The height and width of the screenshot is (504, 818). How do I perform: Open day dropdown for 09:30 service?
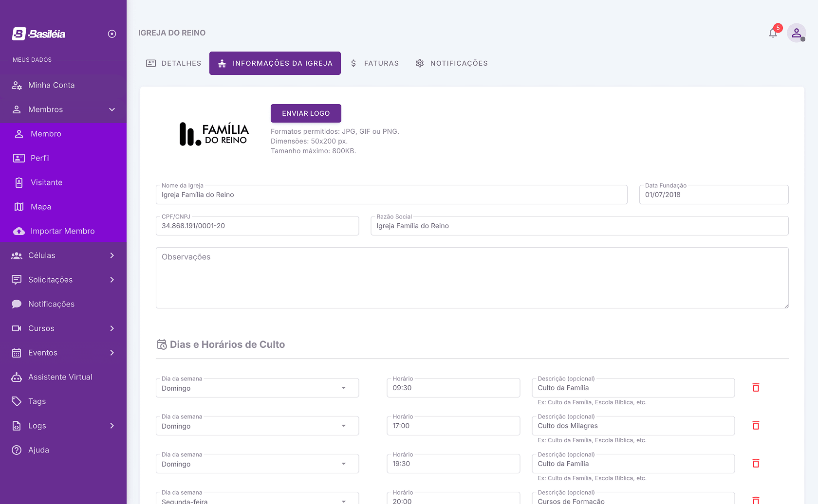coord(257,388)
